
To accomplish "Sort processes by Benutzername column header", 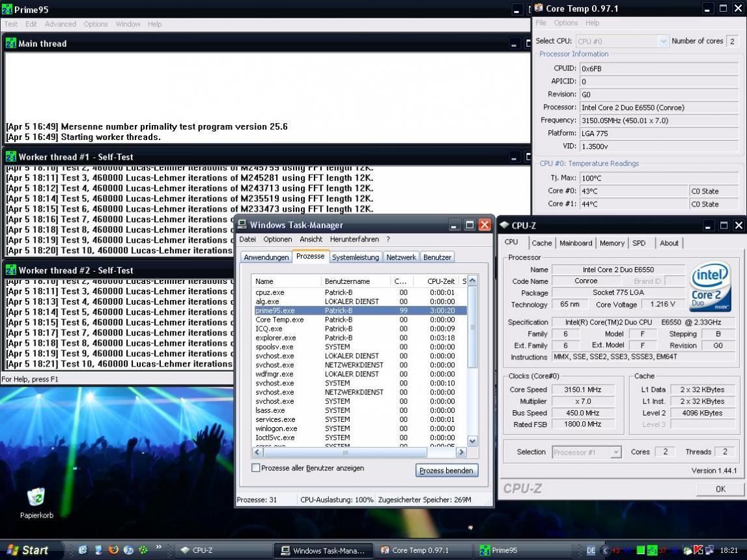I will point(356,281).
